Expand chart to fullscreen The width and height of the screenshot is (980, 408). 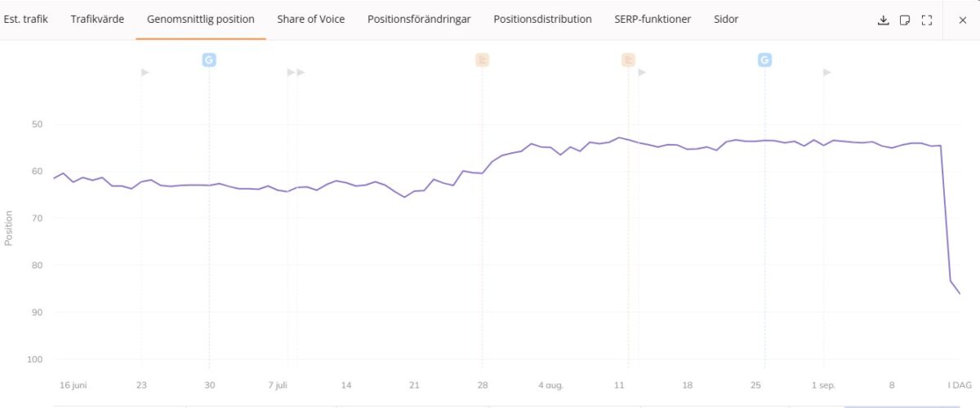927,20
